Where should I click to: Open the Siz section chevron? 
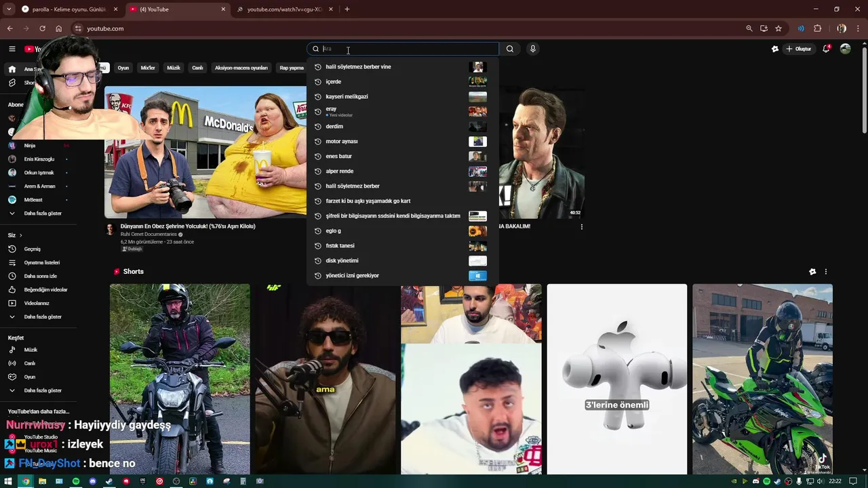[20, 235]
